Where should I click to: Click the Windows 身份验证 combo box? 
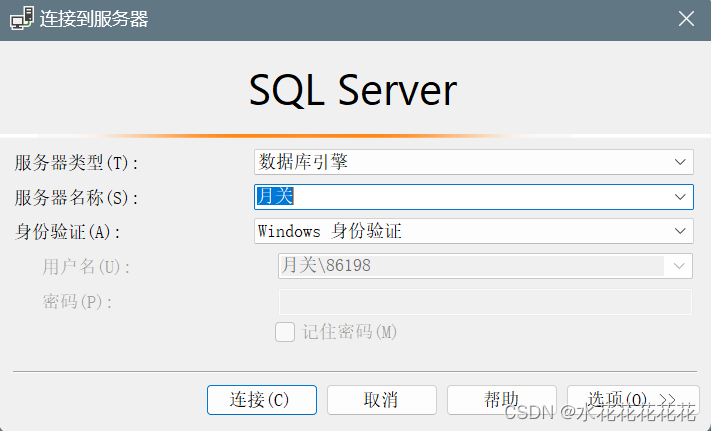click(x=473, y=231)
